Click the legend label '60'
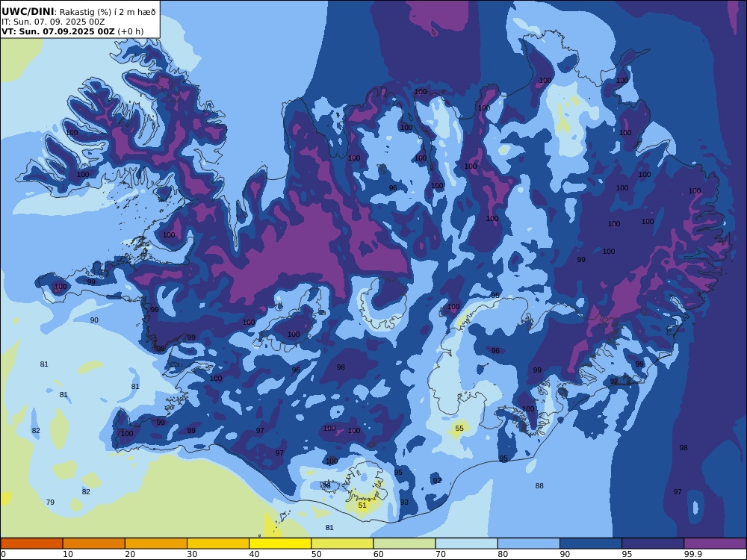 click(379, 554)
